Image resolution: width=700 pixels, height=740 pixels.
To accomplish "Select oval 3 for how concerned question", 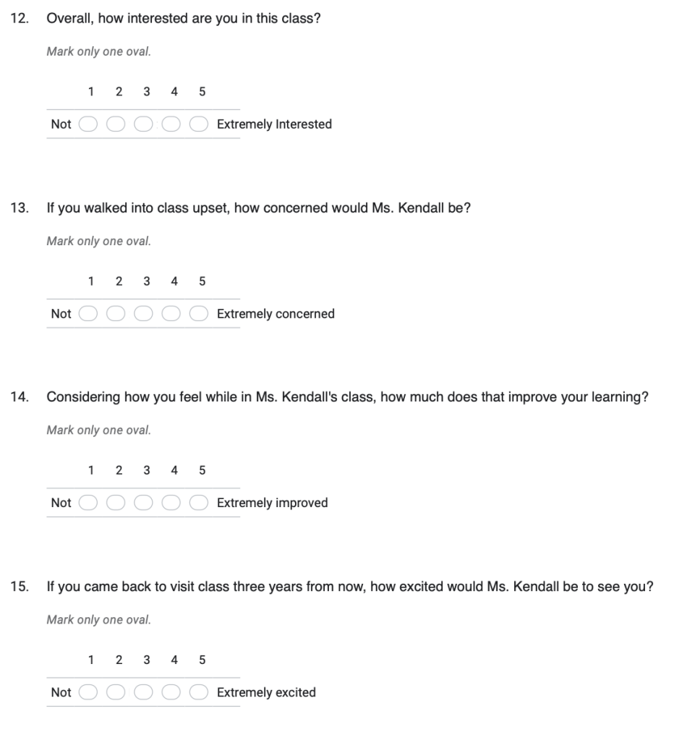I will tap(144, 314).
